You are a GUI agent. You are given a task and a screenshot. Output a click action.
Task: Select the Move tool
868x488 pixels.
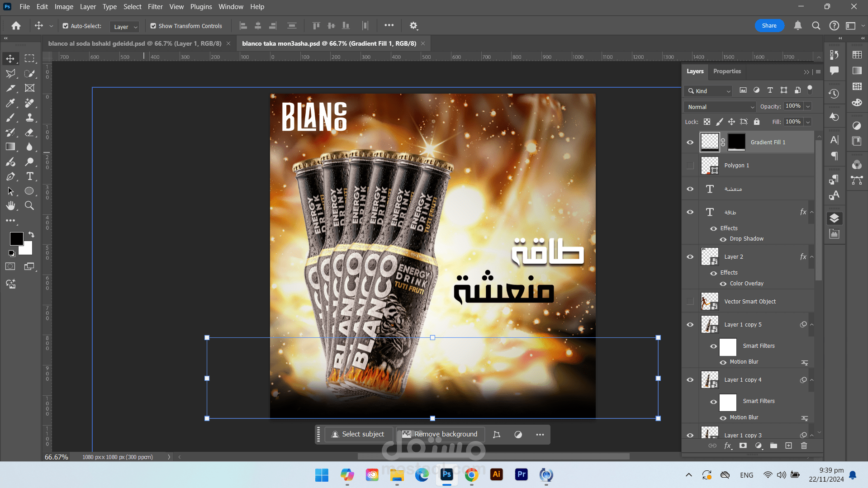pyautogui.click(x=10, y=58)
